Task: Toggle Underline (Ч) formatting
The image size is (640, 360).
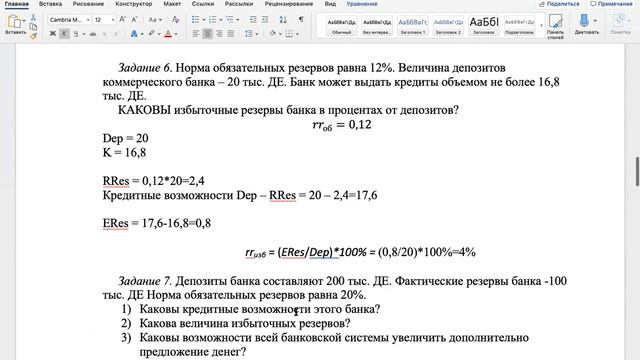Action: coord(76,34)
